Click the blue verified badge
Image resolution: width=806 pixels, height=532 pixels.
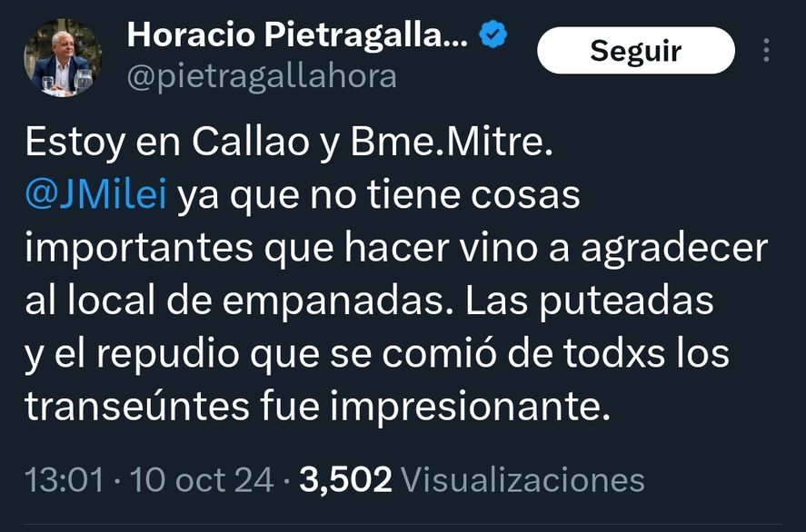click(x=493, y=34)
